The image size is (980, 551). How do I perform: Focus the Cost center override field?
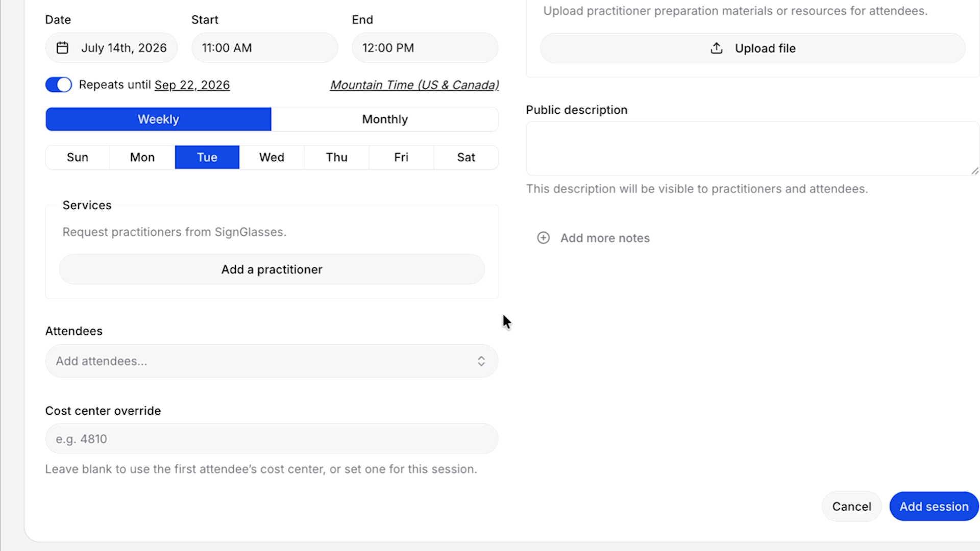point(272,439)
